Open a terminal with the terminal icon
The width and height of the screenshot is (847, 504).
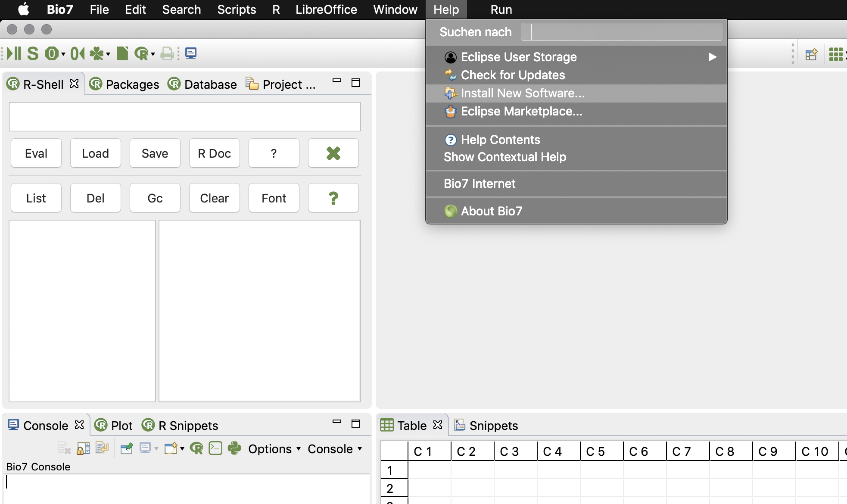click(x=215, y=448)
